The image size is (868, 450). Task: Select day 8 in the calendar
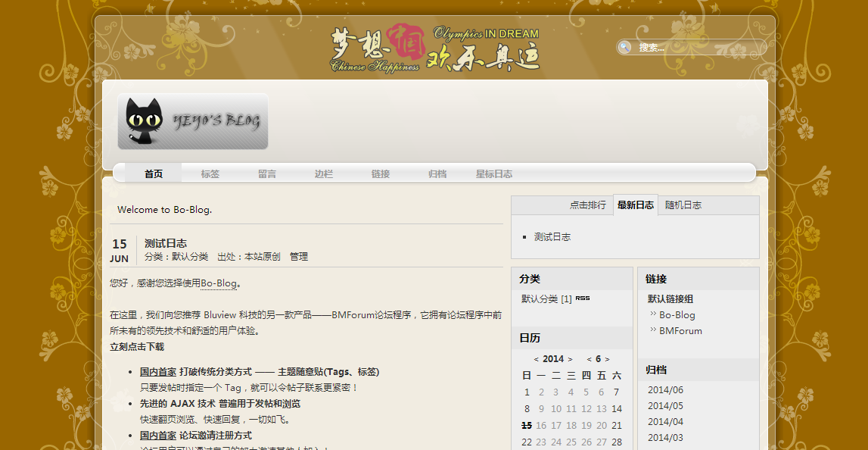tap(527, 409)
